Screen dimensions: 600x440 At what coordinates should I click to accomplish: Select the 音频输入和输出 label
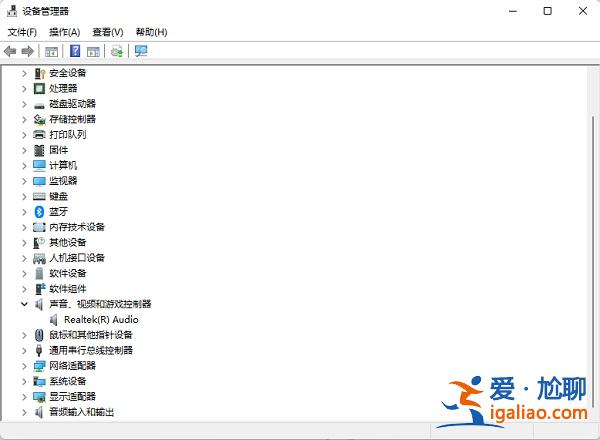[x=82, y=412]
